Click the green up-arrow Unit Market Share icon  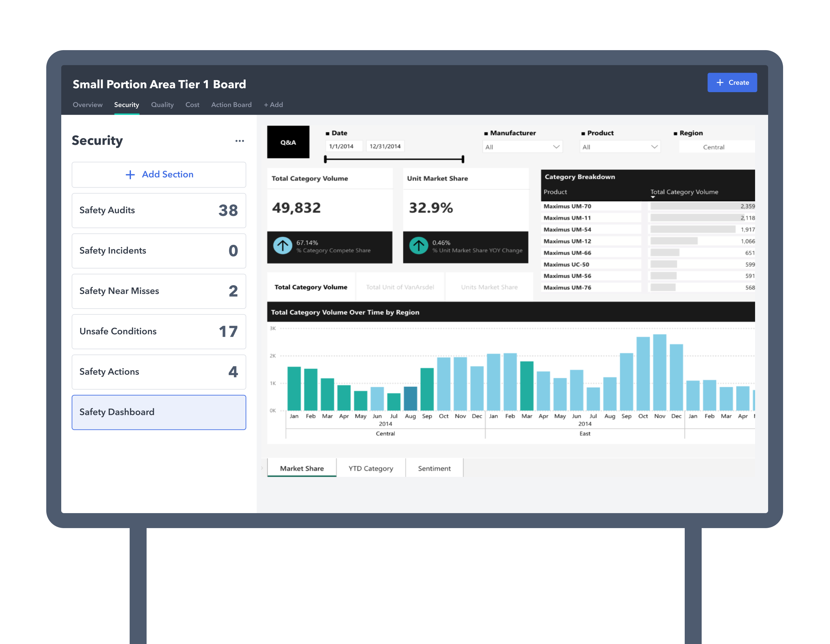tap(418, 246)
